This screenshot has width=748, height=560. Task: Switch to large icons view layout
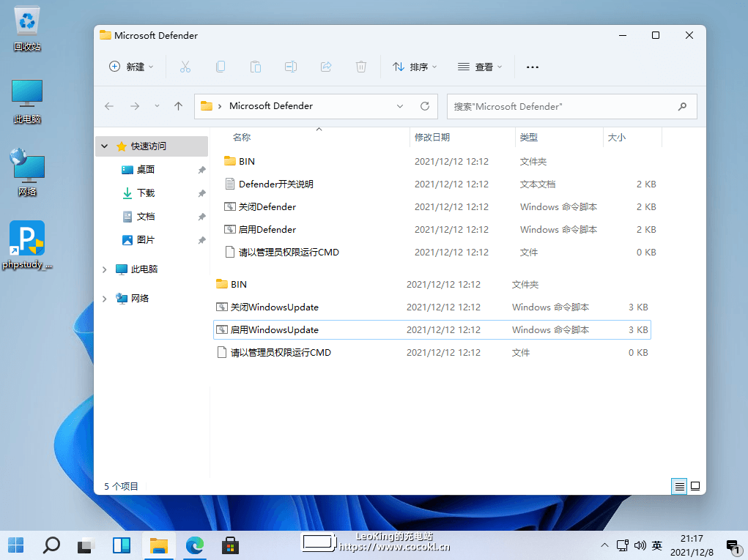695,486
